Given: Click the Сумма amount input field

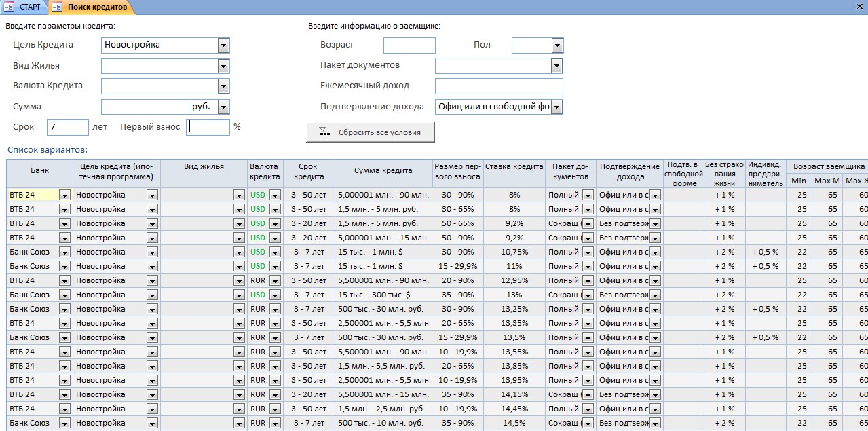Looking at the screenshot, I should pyautogui.click(x=145, y=107).
